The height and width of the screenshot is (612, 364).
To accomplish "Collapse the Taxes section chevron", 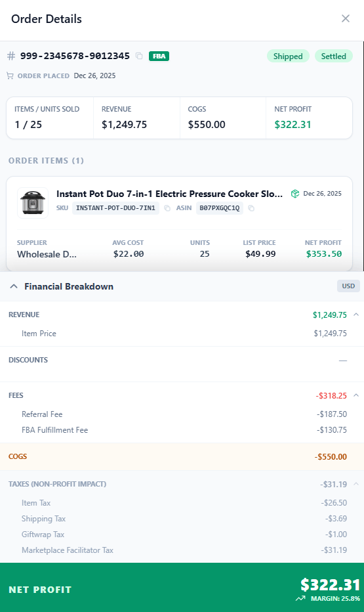I will point(356,484).
